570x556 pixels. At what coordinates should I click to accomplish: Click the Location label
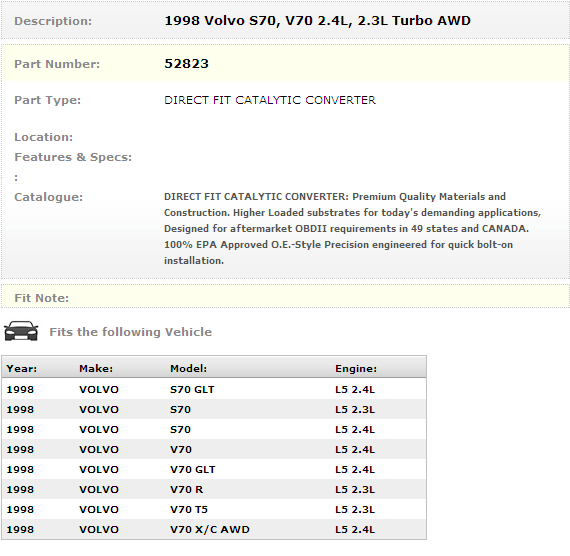[x=44, y=137]
